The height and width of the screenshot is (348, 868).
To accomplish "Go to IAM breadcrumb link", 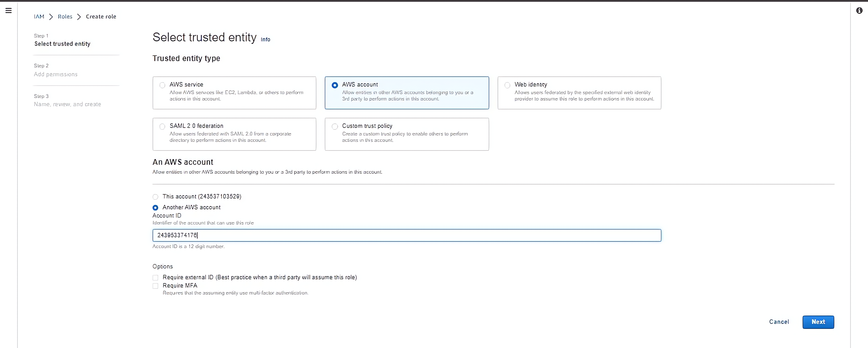I will click(x=39, y=17).
